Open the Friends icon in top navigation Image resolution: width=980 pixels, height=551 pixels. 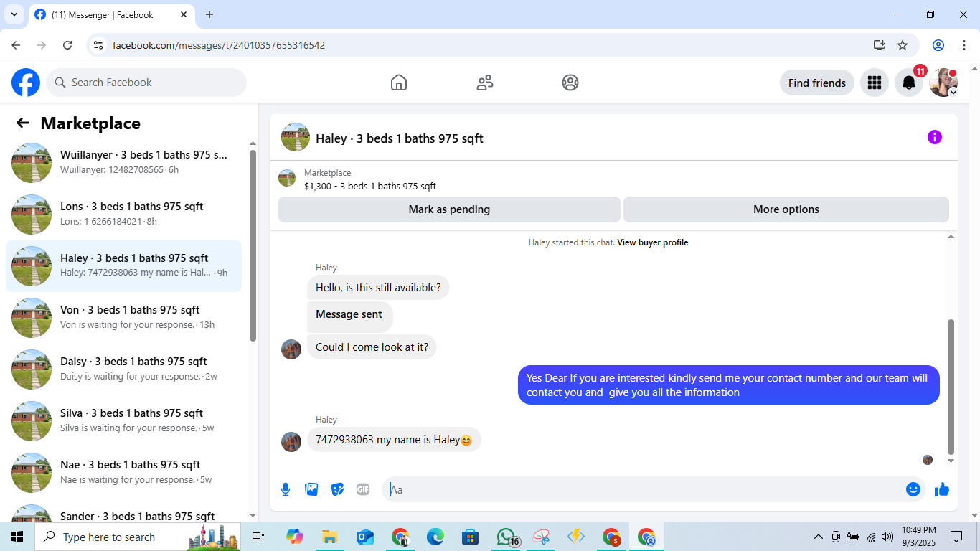click(x=485, y=83)
